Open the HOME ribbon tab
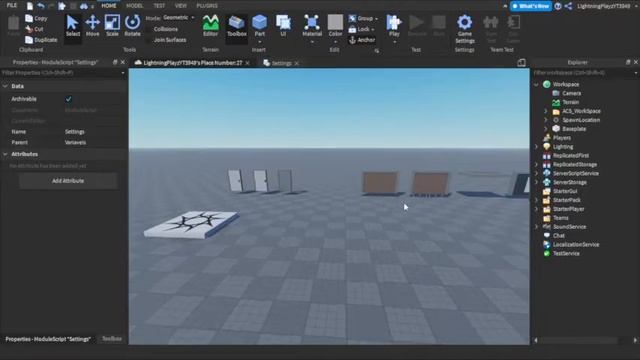Screen dimensions: 640x360 point(109,6)
